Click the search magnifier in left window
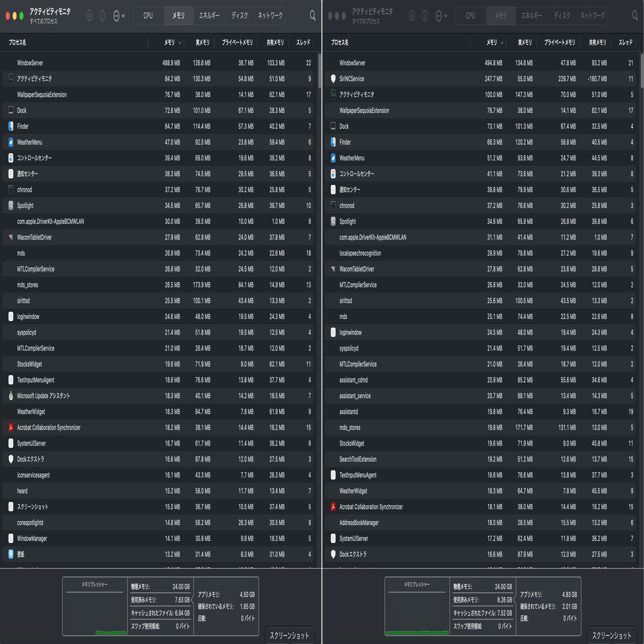 (x=312, y=15)
